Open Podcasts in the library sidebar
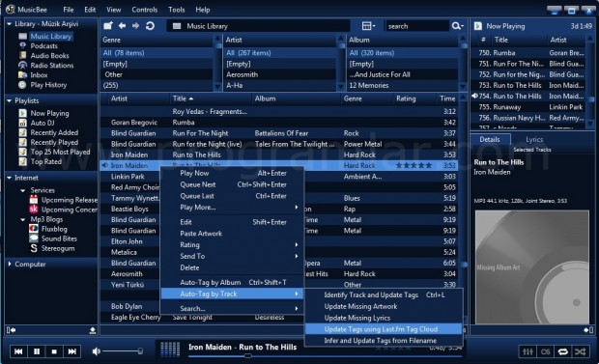 (x=43, y=45)
